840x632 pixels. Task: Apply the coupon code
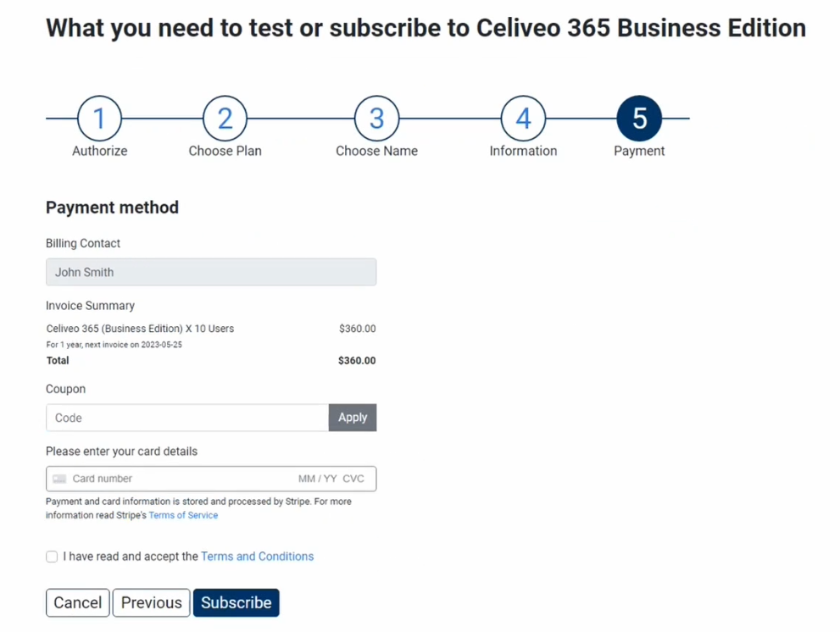pos(353,418)
